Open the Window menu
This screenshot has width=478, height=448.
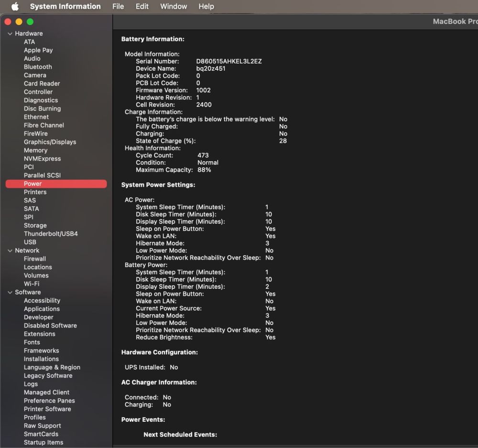click(174, 6)
